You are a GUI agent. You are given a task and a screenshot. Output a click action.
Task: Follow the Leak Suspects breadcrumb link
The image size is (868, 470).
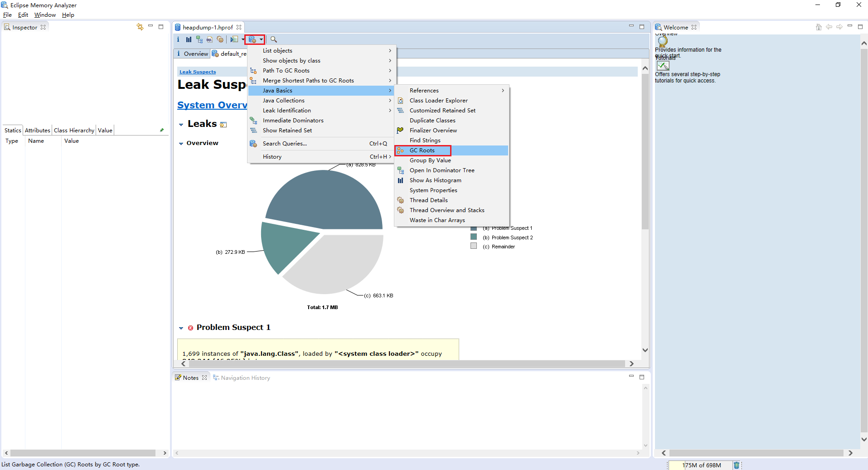(198, 72)
